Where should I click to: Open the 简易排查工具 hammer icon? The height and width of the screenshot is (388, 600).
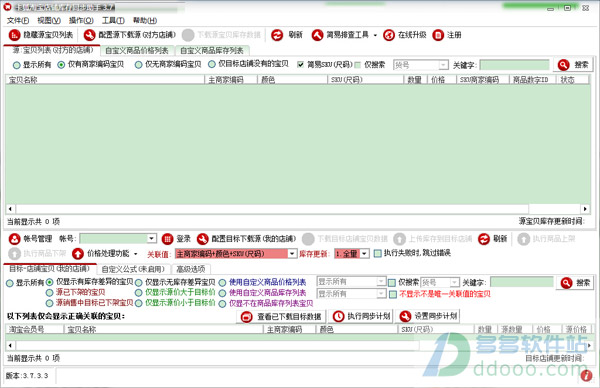pyautogui.click(x=317, y=35)
